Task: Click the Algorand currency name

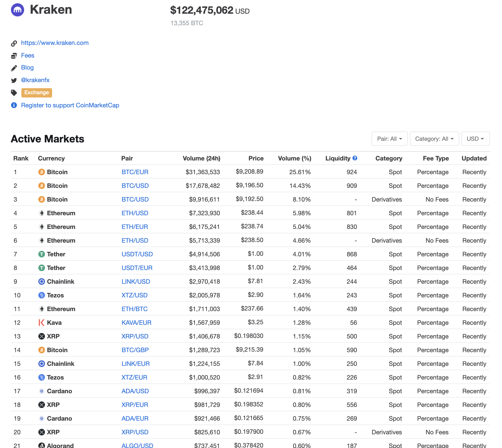Action: click(x=60, y=446)
